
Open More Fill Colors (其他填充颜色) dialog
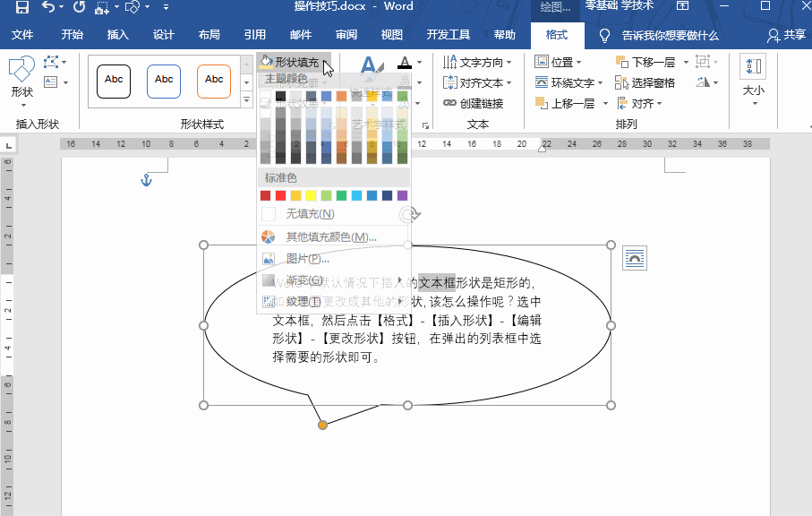coord(334,236)
